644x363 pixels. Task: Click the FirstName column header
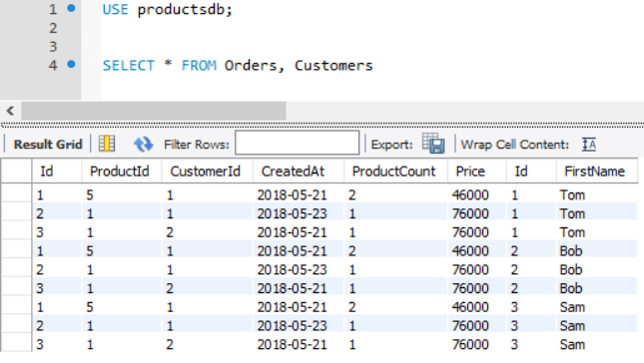pyautogui.click(x=594, y=172)
